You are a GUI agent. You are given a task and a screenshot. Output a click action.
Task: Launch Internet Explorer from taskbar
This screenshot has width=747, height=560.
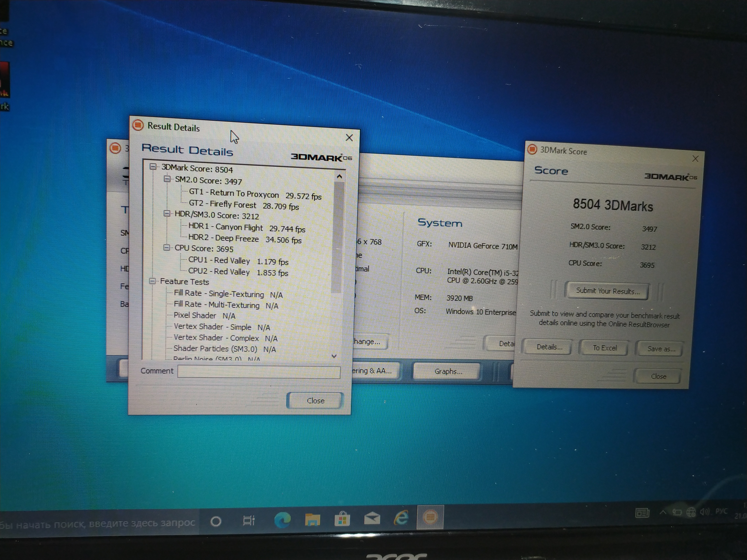pyautogui.click(x=401, y=517)
